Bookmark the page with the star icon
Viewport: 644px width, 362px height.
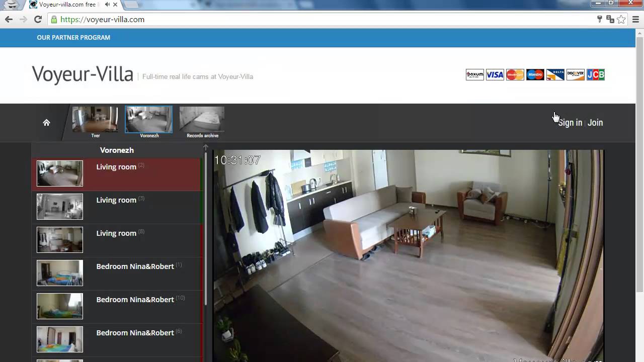tap(621, 19)
